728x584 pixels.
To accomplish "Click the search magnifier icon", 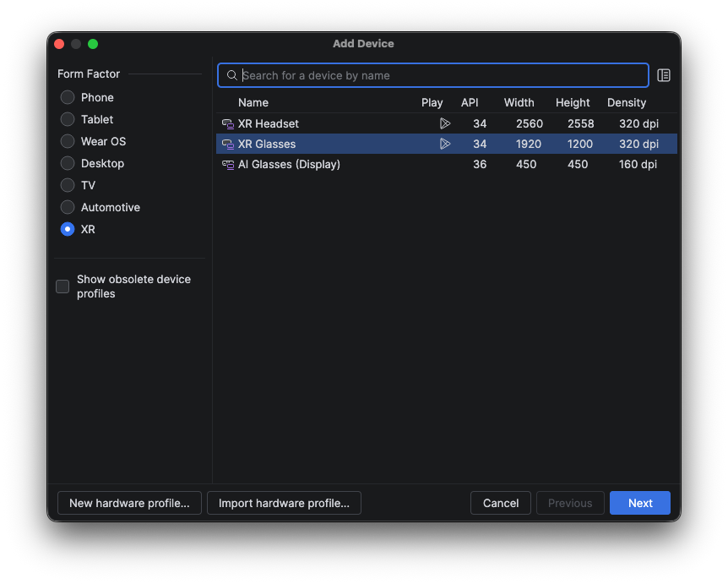I will (x=231, y=75).
